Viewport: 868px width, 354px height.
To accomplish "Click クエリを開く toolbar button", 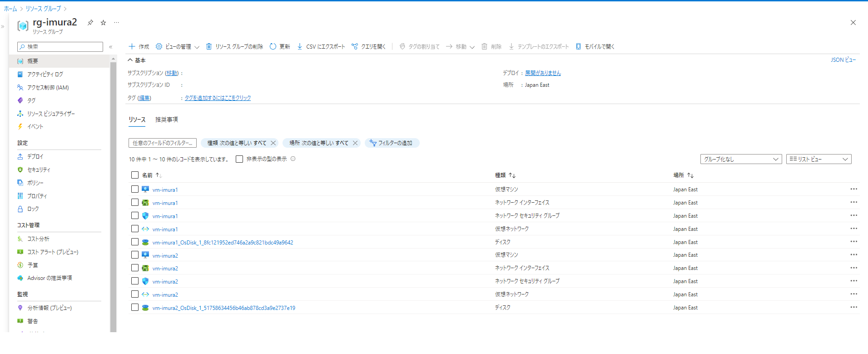I will [368, 46].
